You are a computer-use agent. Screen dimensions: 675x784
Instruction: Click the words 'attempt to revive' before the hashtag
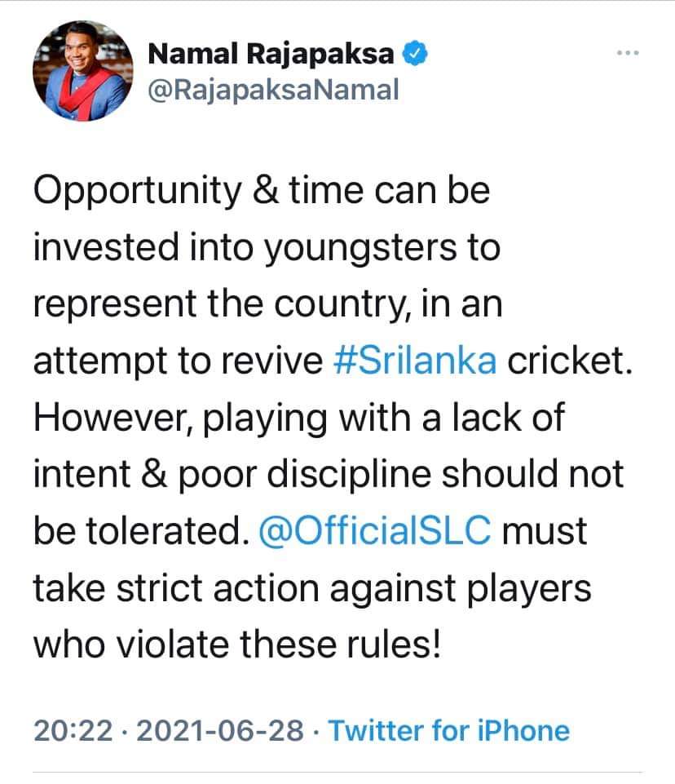tap(179, 361)
